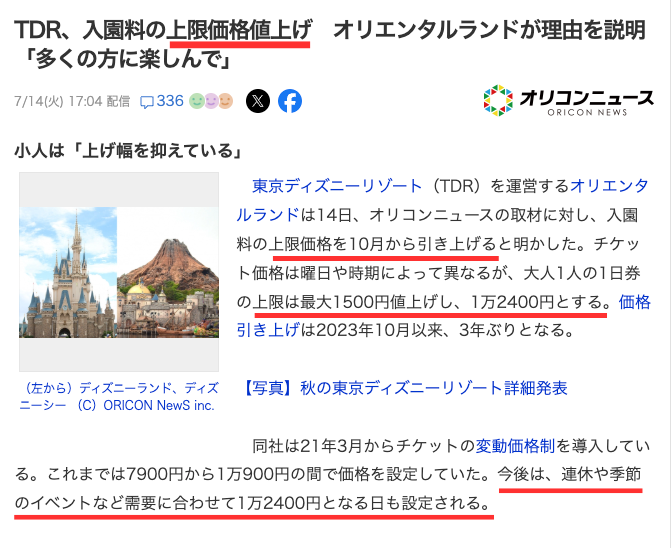Click the reaction emoji faces
Viewport: 671px width, 548px height.
(x=211, y=101)
